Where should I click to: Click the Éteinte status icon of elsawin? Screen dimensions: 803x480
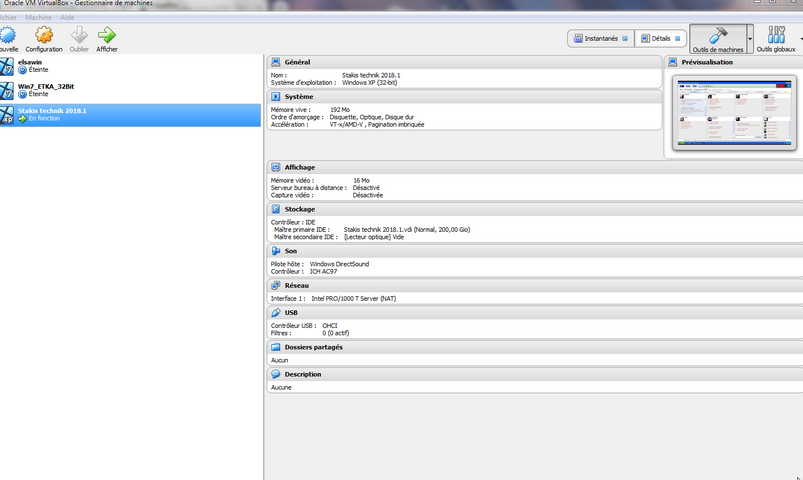coord(23,70)
